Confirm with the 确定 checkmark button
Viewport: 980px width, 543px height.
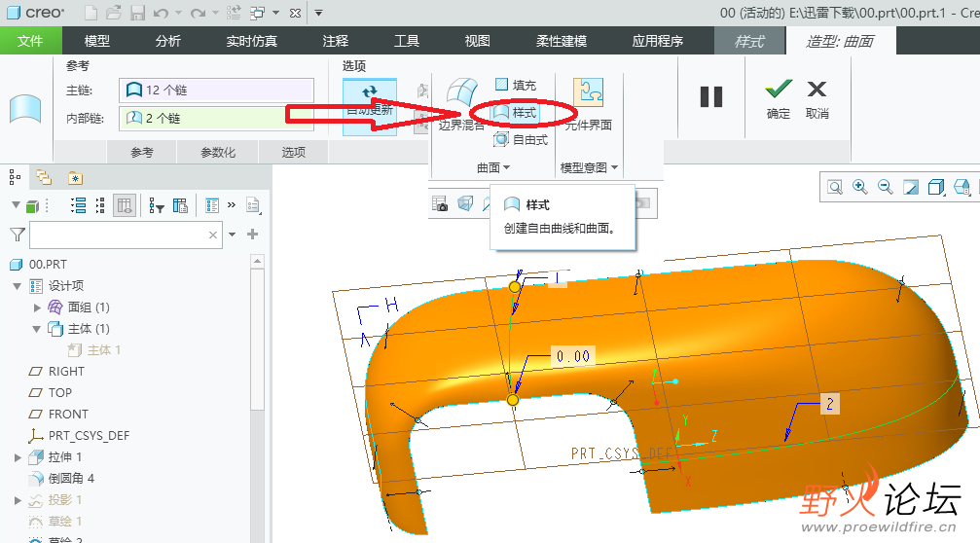(x=779, y=100)
